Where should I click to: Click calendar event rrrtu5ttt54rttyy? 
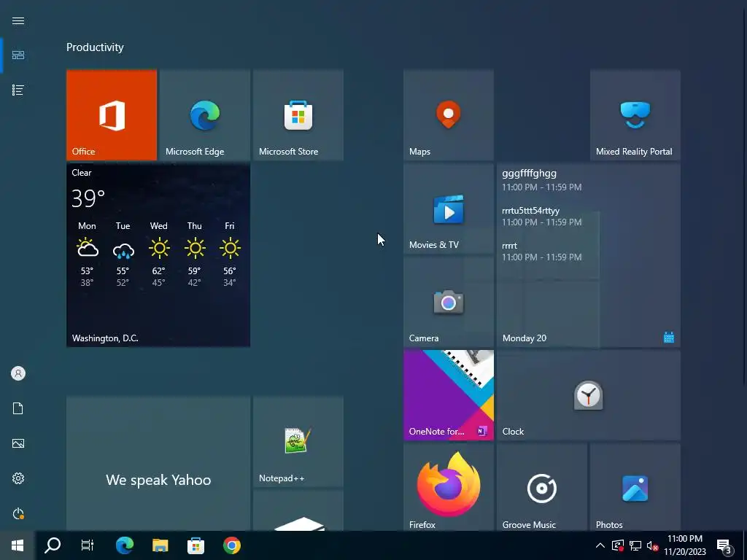tap(542, 216)
